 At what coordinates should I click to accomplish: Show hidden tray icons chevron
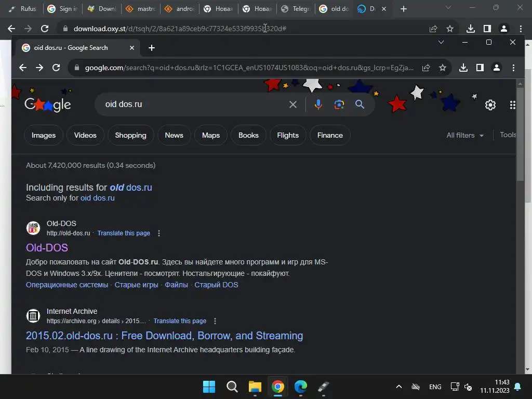point(399,387)
